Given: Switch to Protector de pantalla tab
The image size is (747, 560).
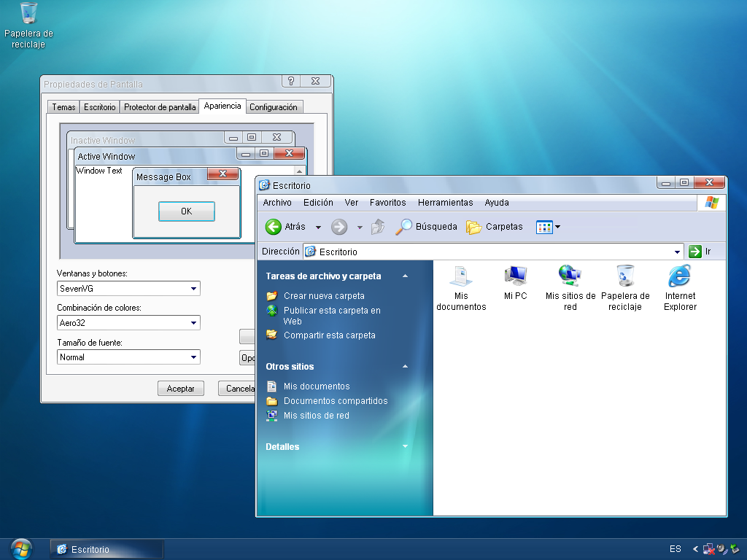Looking at the screenshot, I should coord(160,107).
